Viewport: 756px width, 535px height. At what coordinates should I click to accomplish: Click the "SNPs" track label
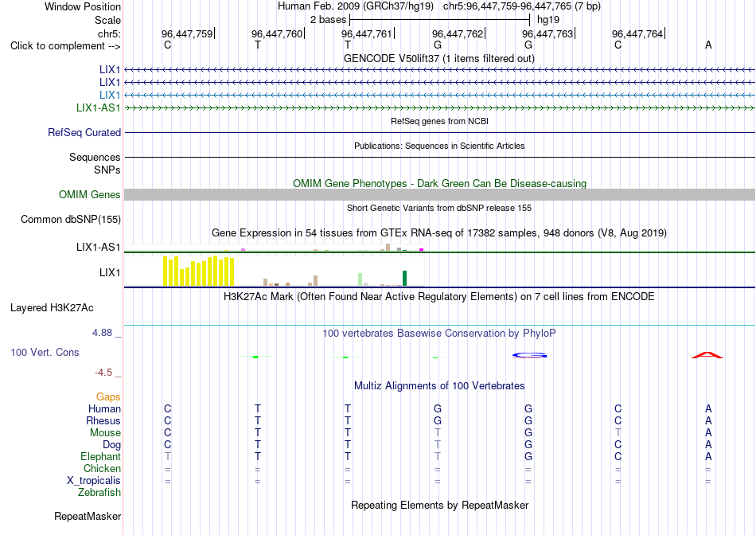tap(107, 170)
